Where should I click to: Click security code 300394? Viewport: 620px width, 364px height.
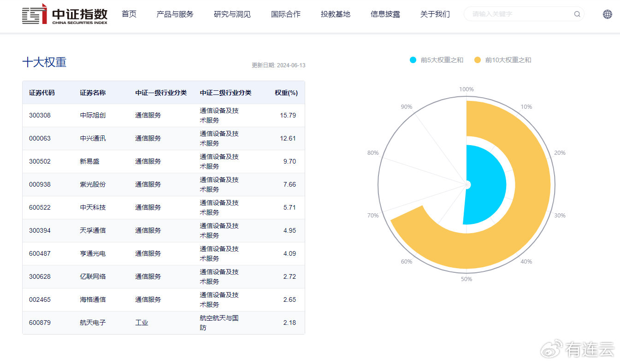coord(40,230)
